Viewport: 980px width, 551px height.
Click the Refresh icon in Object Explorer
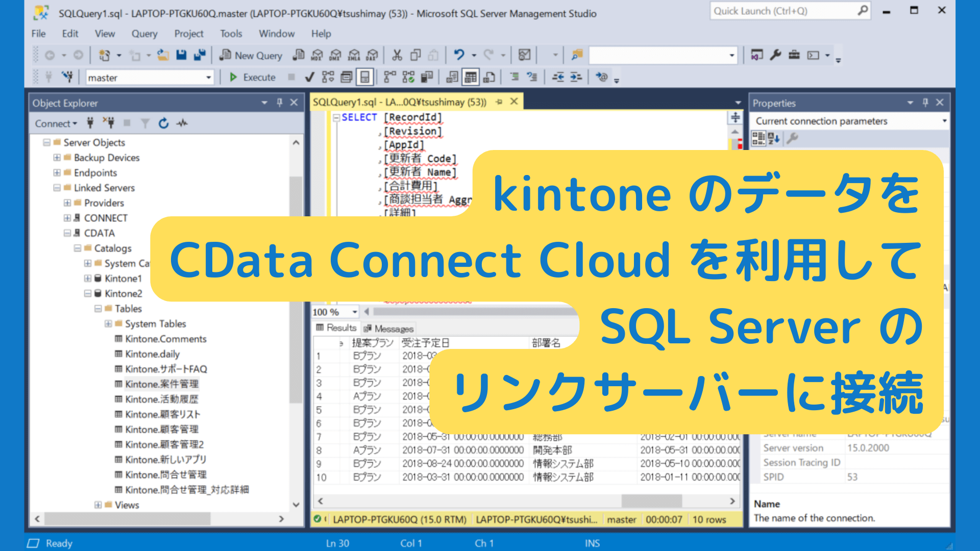tap(163, 123)
